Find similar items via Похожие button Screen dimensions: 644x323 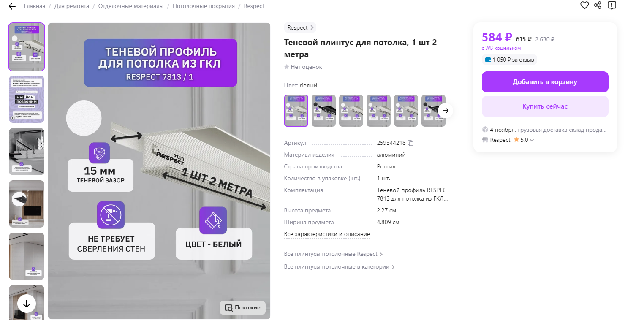click(x=242, y=308)
